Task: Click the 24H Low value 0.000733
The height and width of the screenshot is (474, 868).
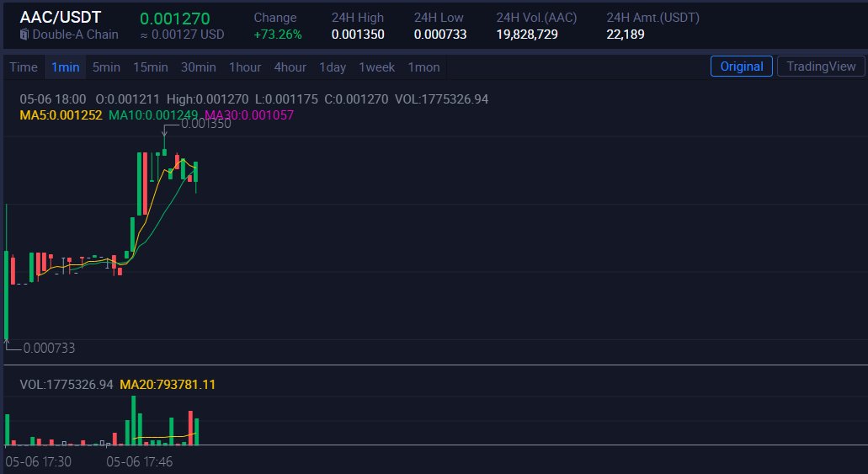Action: pyautogui.click(x=440, y=35)
